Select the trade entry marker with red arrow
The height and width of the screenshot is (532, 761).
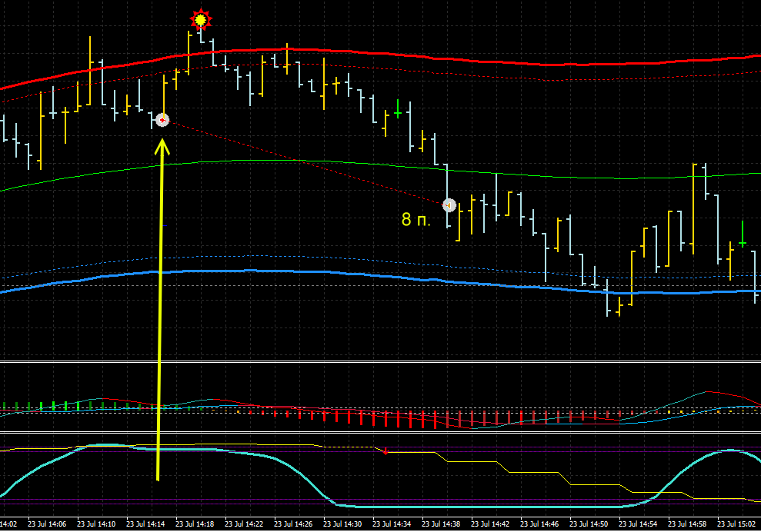coord(162,120)
